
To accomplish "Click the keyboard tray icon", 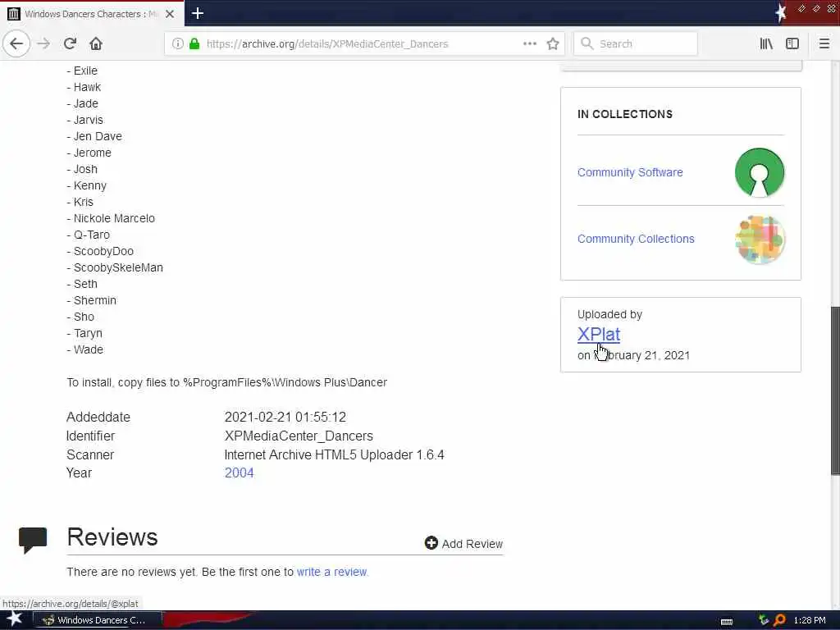I will (727, 621).
